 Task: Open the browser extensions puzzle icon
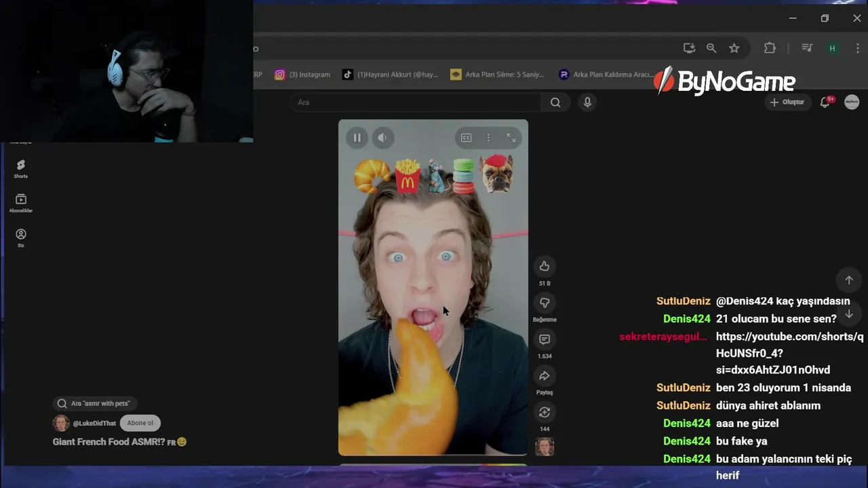[770, 48]
